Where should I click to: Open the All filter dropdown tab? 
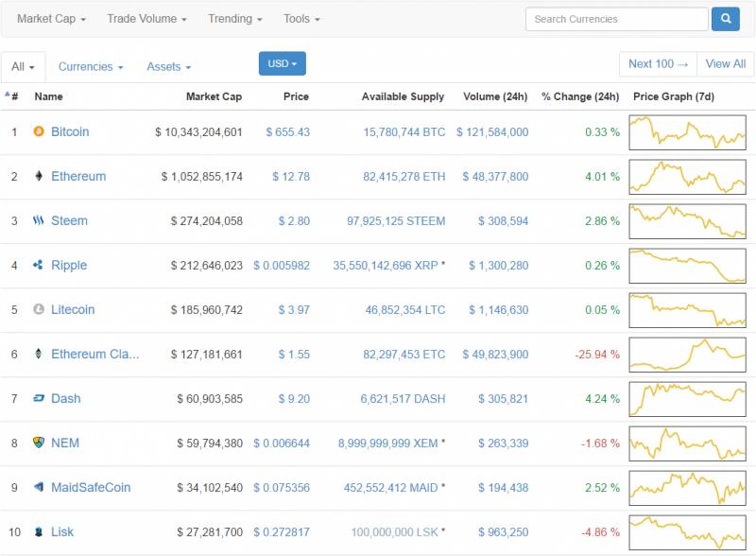point(23,66)
